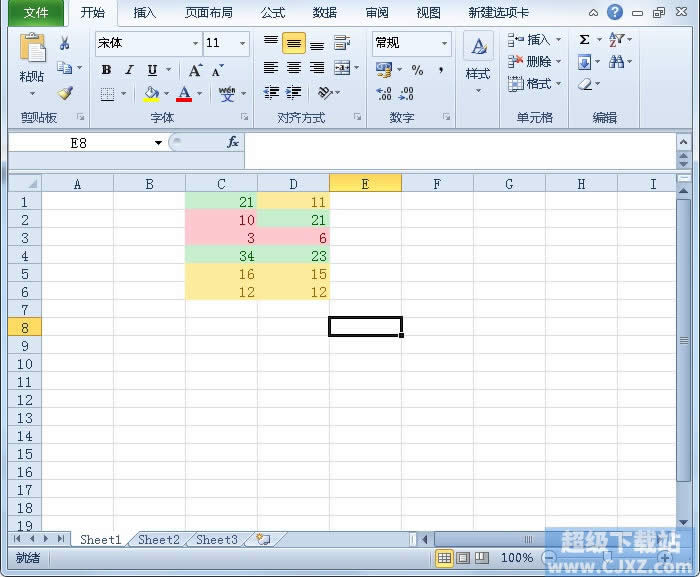Toggle bold formatting

tap(106, 70)
